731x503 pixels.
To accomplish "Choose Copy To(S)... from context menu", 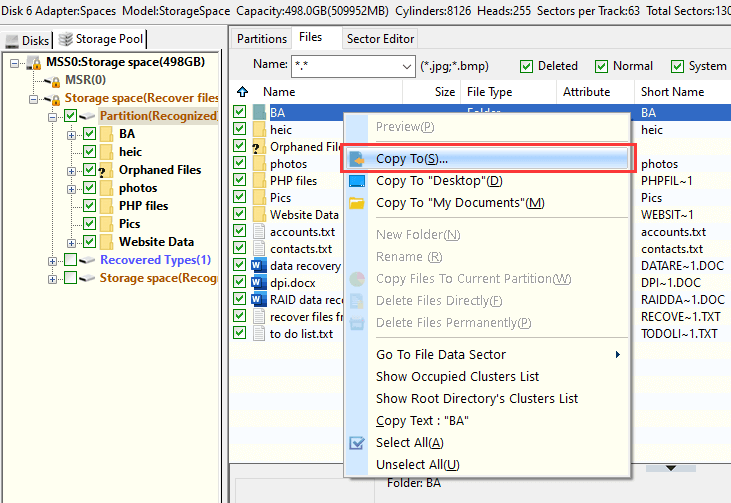I will 411,159.
